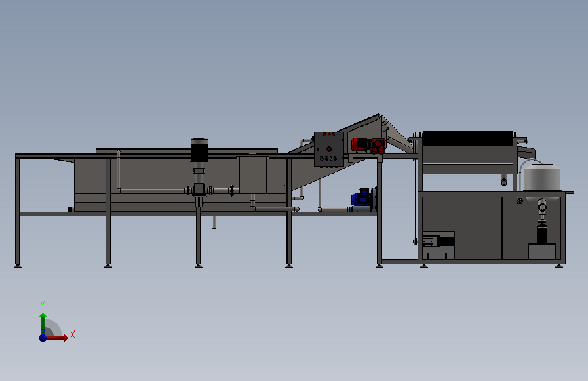Click the red X label of the triad
Image resolution: width=588 pixels, height=381 pixels.
click(x=73, y=334)
